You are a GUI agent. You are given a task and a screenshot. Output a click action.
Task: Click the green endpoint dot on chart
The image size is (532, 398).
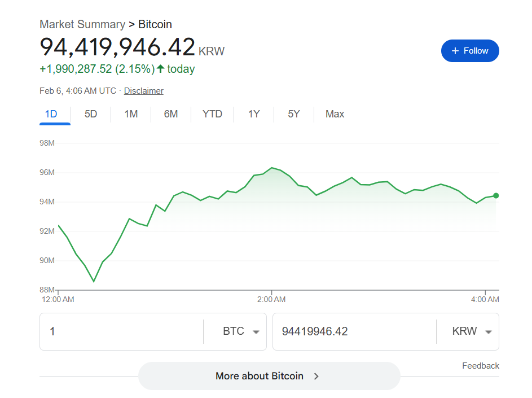496,195
